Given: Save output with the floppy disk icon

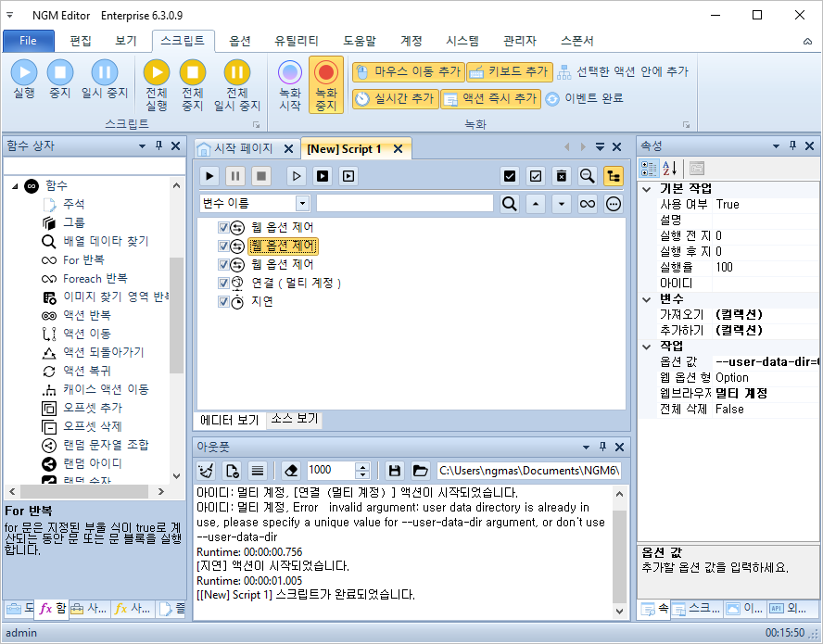Looking at the screenshot, I should coord(395,471).
